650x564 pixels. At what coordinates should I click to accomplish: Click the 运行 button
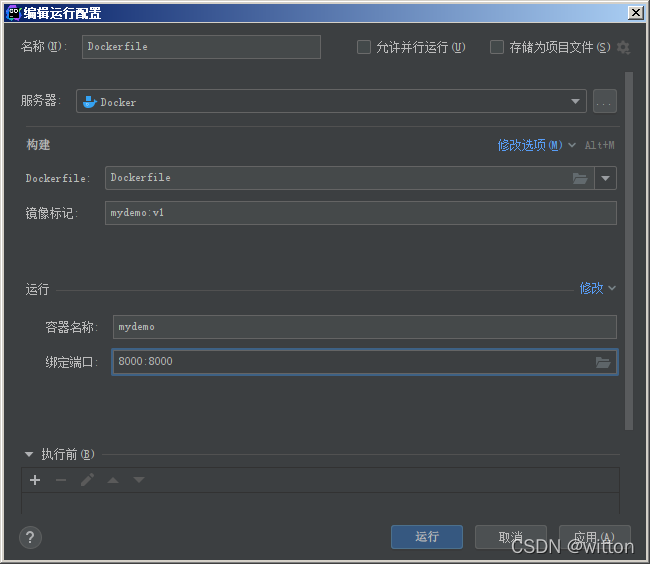(427, 537)
